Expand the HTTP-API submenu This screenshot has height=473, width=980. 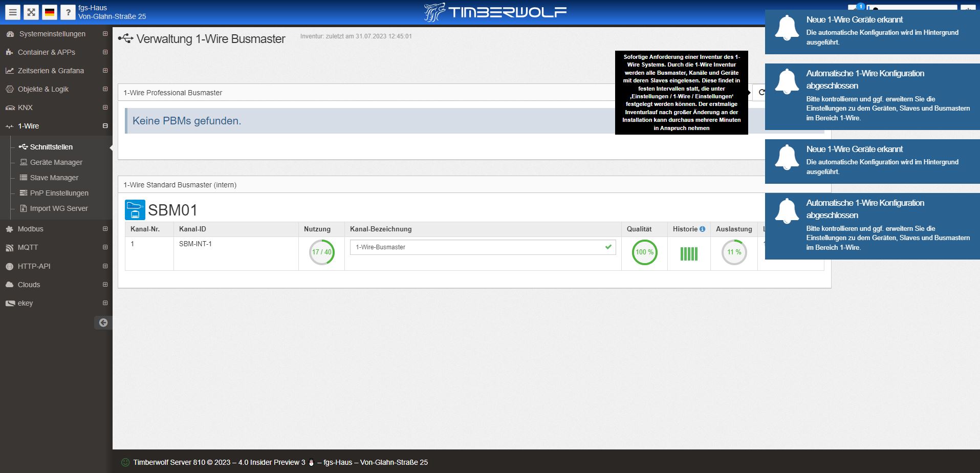(105, 266)
